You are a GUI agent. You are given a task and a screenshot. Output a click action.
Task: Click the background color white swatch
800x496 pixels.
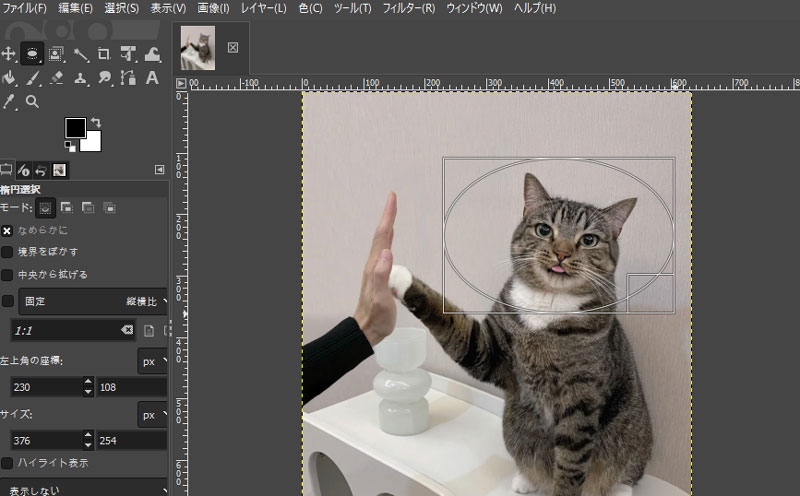coord(93,143)
